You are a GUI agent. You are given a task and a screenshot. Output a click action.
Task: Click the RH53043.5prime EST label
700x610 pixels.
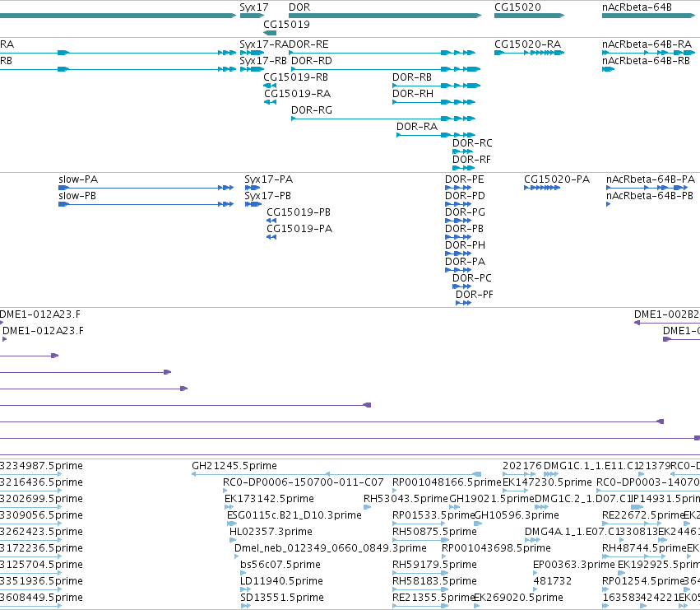pos(406,499)
